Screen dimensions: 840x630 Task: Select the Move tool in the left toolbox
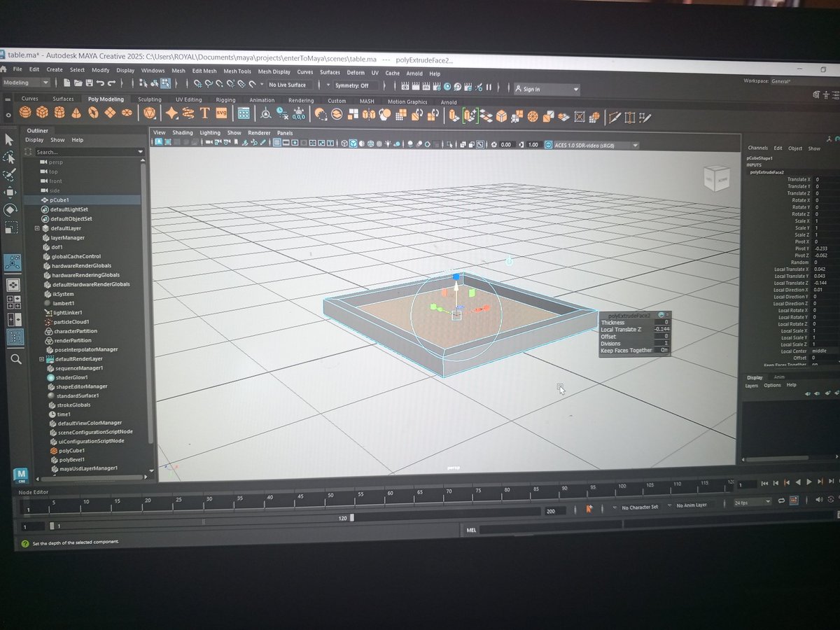[x=9, y=191]
